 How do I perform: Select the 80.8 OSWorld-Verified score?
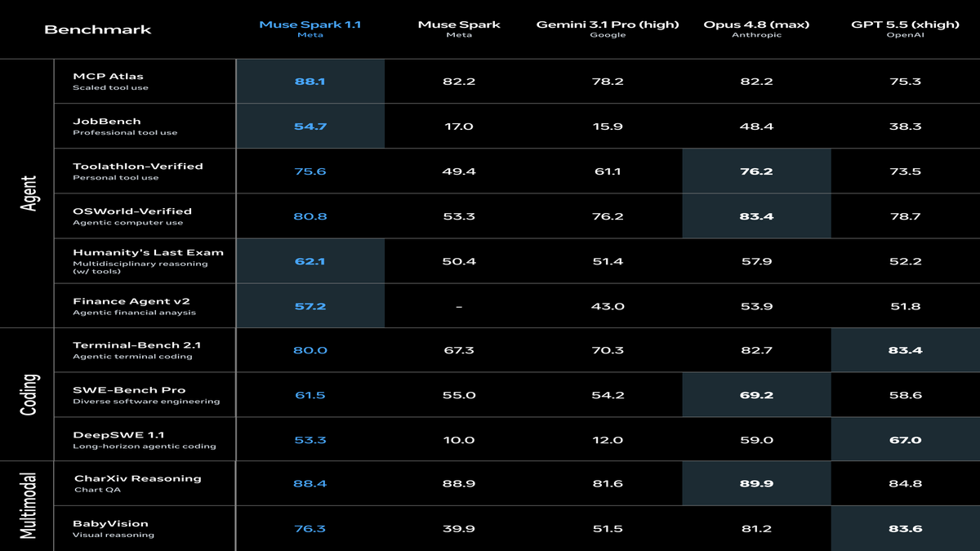(310, 216)
